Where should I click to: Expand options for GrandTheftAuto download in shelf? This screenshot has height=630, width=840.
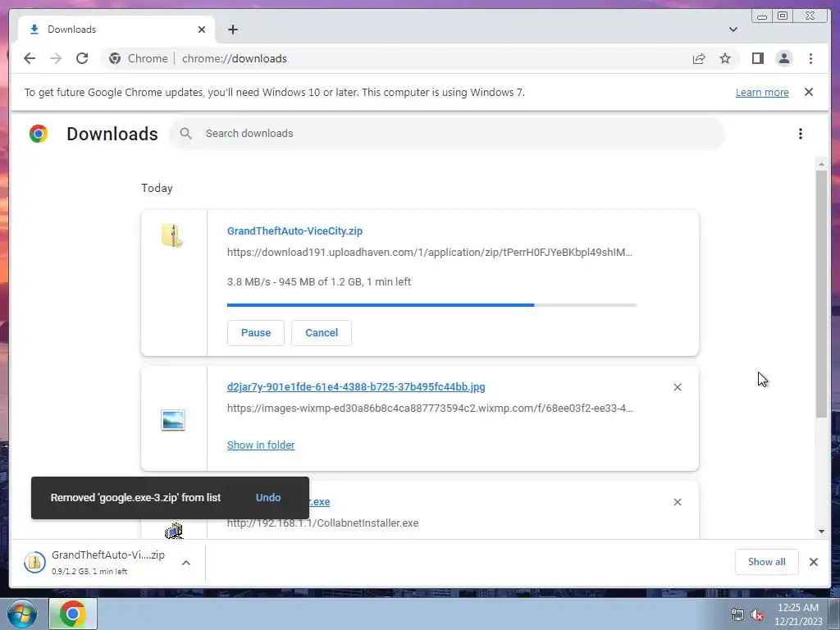(186, 563)
